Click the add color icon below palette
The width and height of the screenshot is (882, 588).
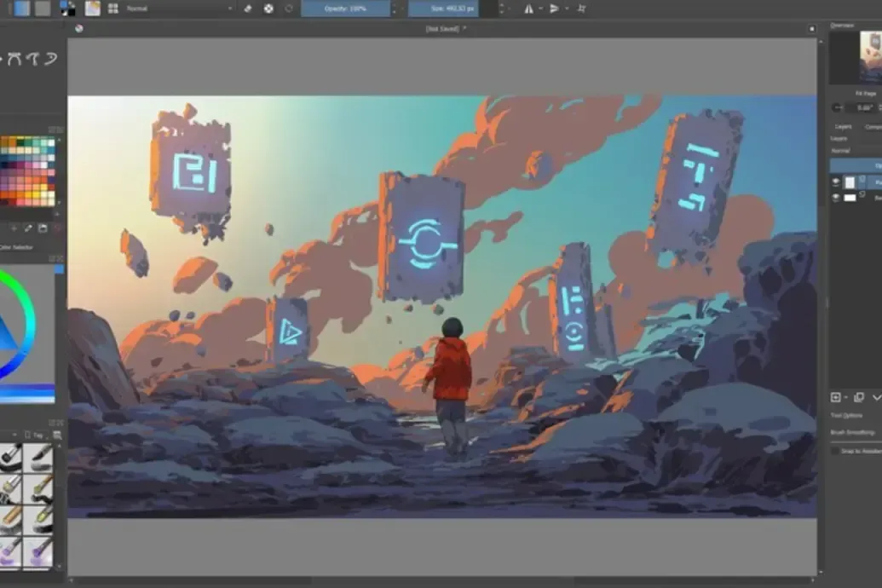pyautogui.click(x=14, y=228)
